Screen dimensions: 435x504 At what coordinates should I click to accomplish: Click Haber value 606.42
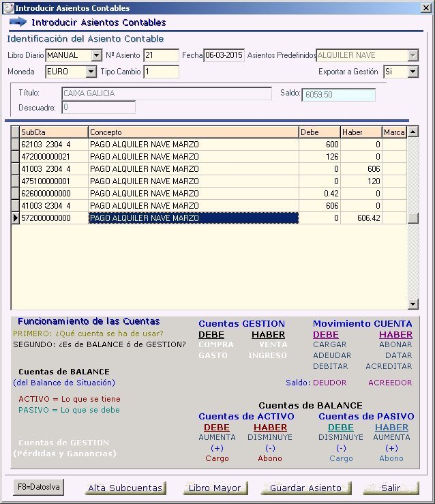coord(361,218)
